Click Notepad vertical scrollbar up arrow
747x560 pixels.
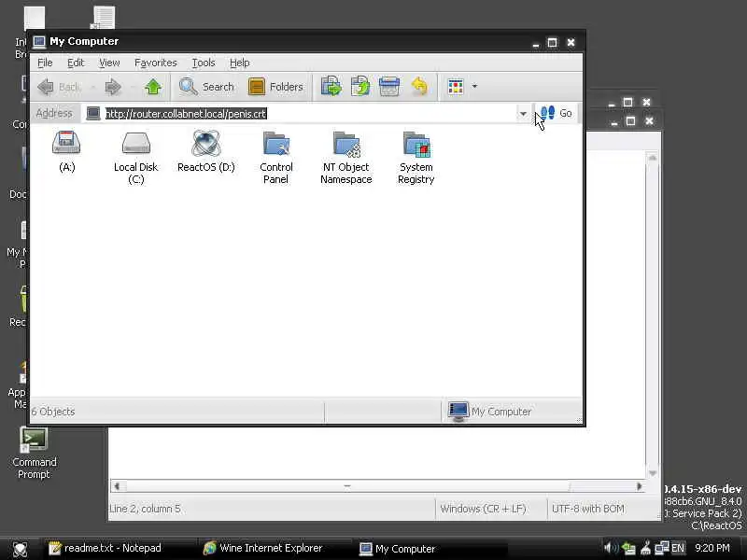point(653,158)
